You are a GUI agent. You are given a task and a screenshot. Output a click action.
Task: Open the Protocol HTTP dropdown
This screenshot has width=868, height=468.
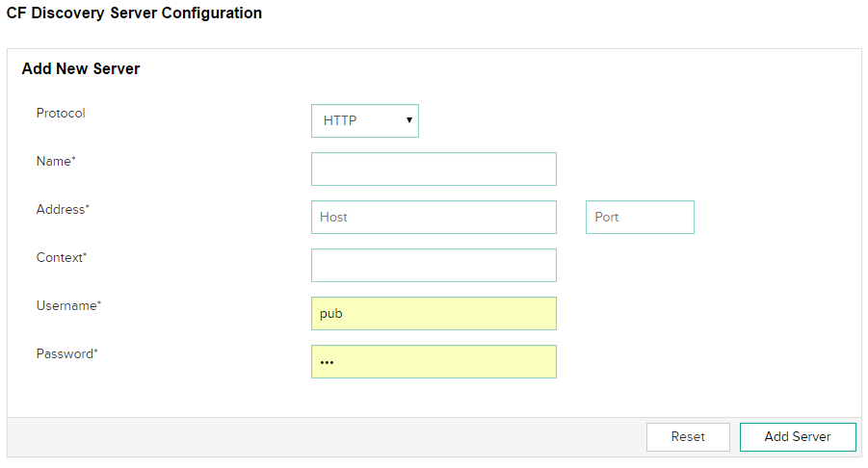(364, 121)
